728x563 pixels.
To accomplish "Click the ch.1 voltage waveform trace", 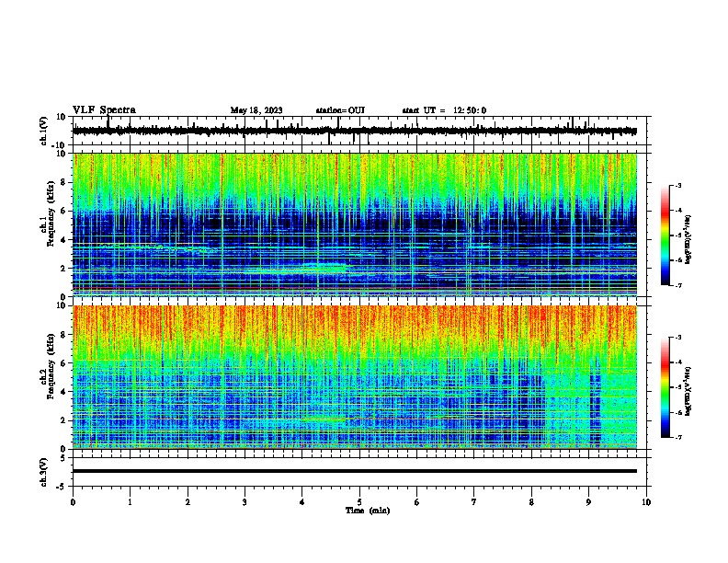I will click(355, 131).
